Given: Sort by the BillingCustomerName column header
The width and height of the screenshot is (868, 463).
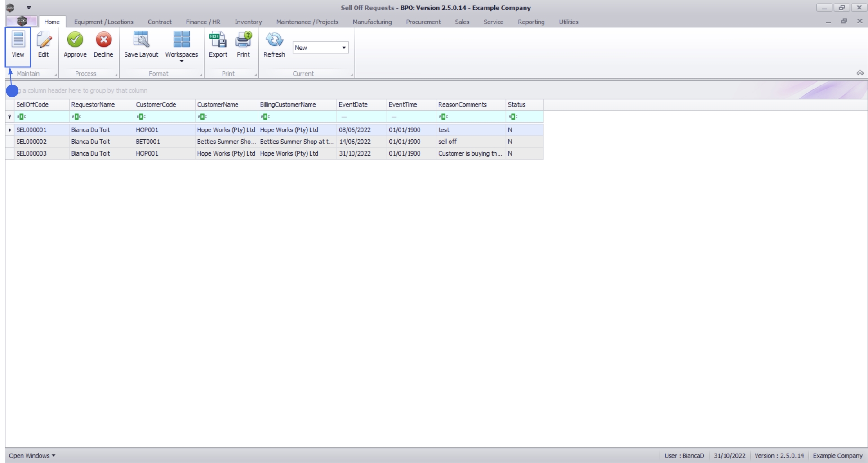Looking at the screenshot, I should 297,105.
